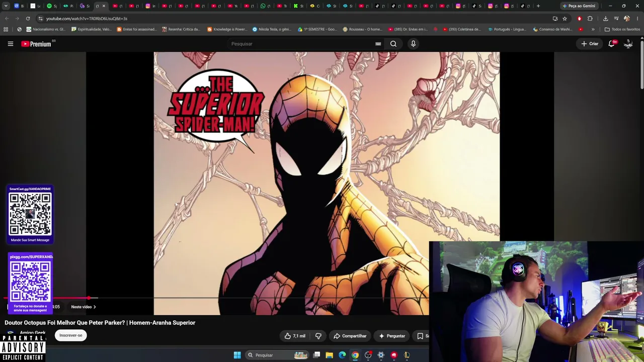Close the current YouTube tab
This screenshot has width=644, height=362.
[x=104, y=6]
